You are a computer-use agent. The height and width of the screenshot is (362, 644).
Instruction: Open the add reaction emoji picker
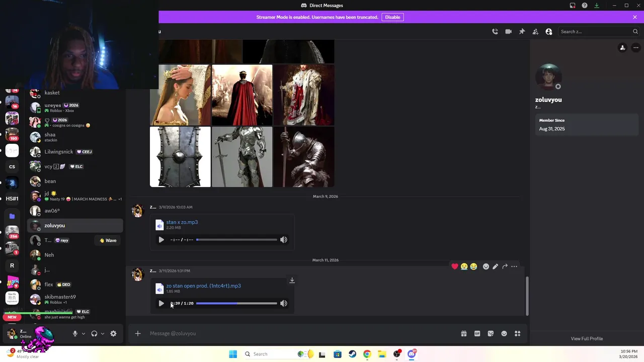pyautogui.click(x=486, y=266)
